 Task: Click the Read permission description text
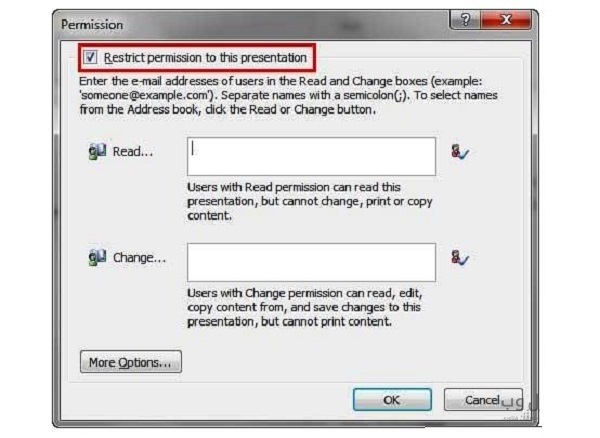[310, 201]
